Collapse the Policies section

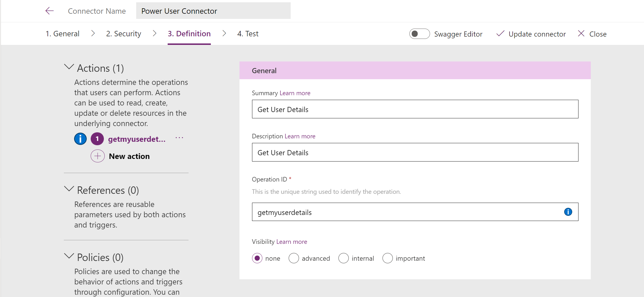pyautogui.click(x=69, y=256)
